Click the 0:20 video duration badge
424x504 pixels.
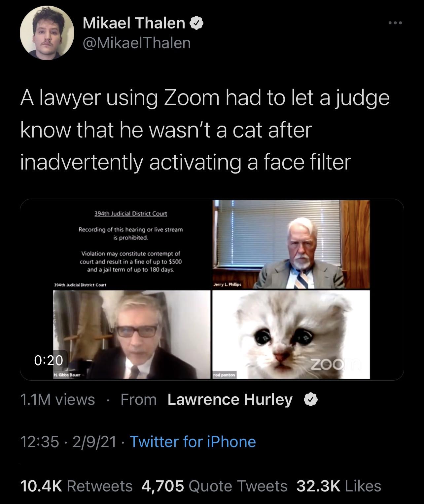(49, 360)
